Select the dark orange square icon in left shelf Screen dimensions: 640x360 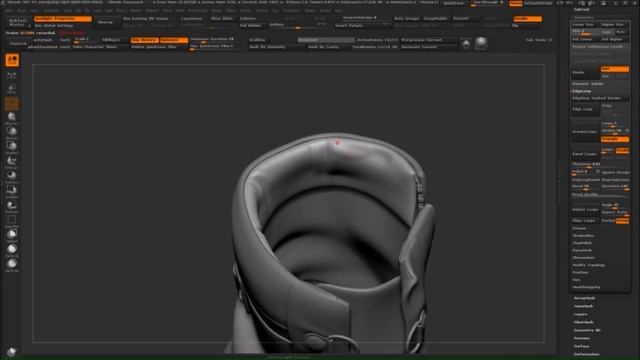point(12,104)
